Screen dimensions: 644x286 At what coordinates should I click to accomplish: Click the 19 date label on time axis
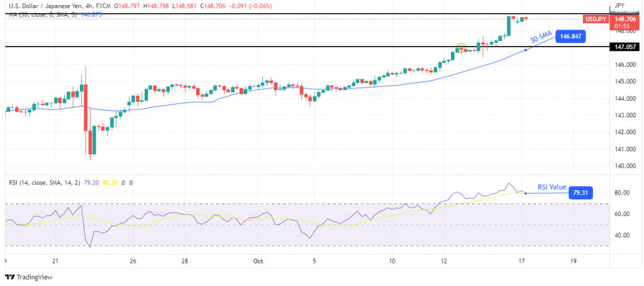(574, 261)
